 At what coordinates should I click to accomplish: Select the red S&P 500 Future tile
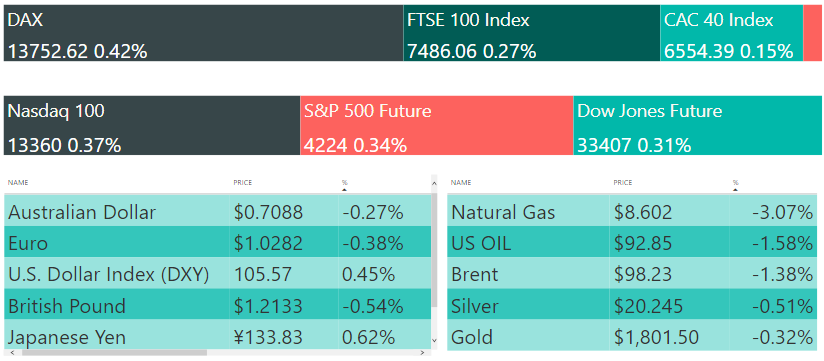pyautogui.click(x=437, y=125)
